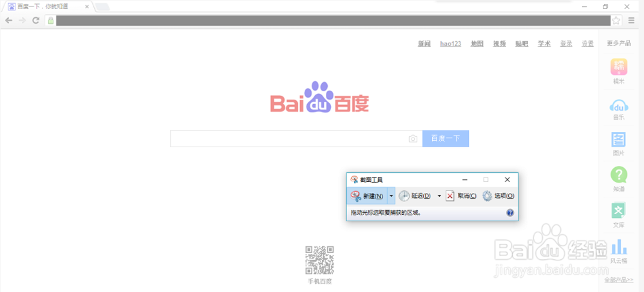This screenshot has width=644, height=292.
Task: Open the hao123 link
Action: tap(451, 44)
